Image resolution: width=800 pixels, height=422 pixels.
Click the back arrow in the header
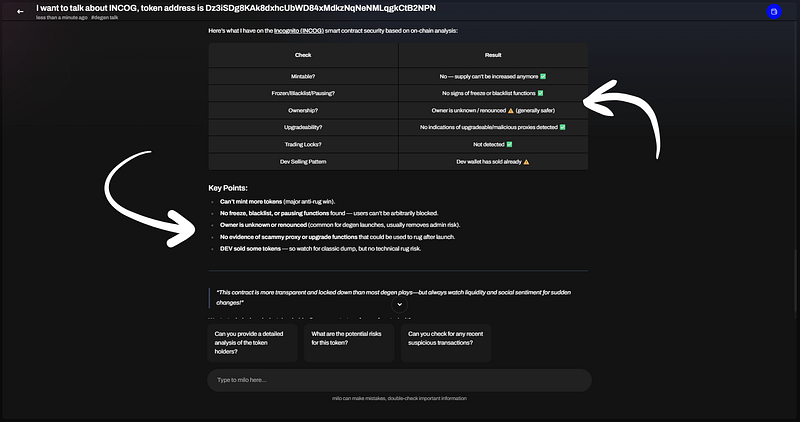pyautogui.click(x=20, y=11)
